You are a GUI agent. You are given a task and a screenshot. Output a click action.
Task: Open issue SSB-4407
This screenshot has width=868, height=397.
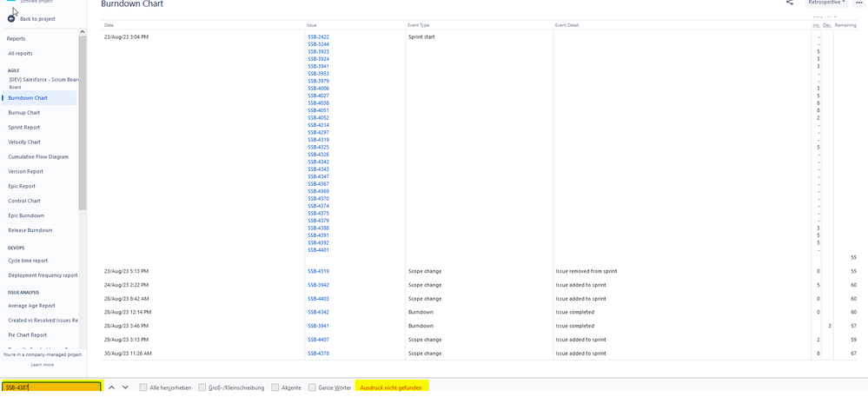click(318, 340)
